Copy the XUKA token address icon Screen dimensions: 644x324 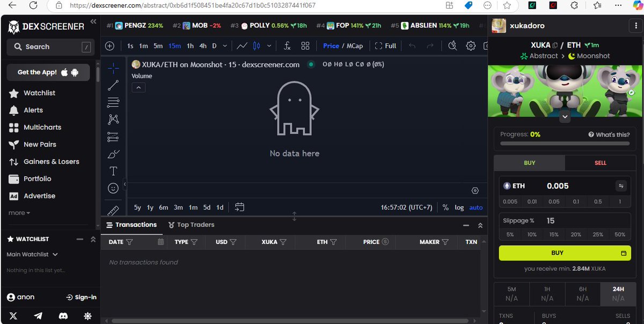point(555,46)
